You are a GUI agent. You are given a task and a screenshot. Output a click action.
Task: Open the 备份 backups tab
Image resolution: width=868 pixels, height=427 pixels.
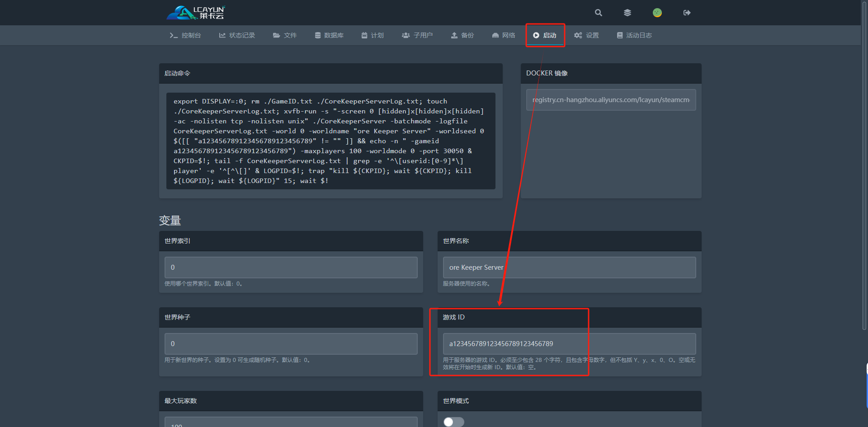462,35
